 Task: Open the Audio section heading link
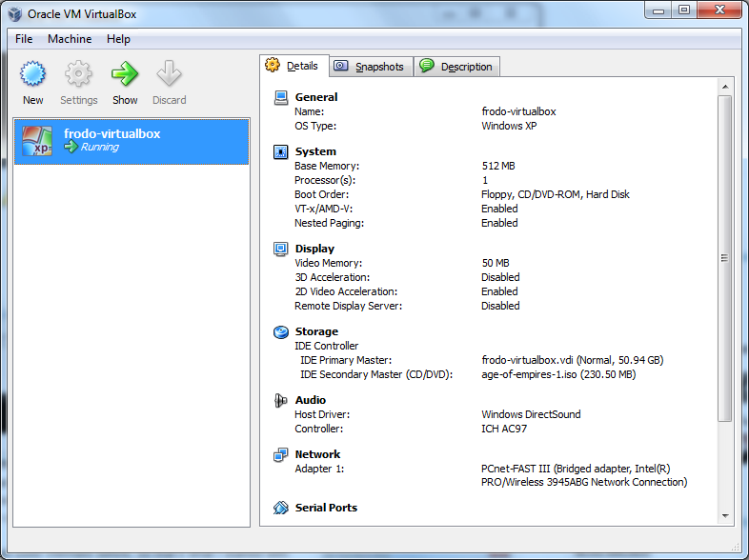[311, 400]
